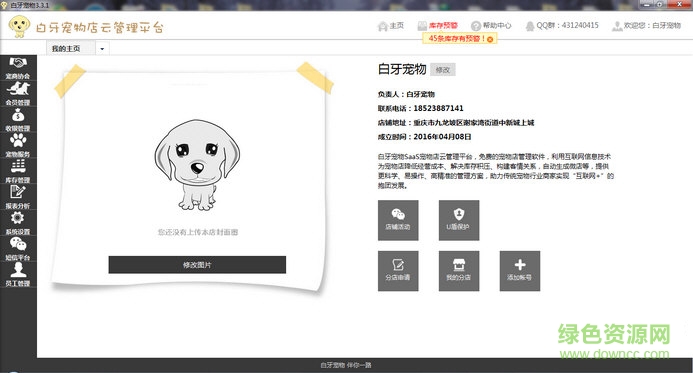The height and width of the screenshot is (373, 693).
Task: Open 库存管理 inventory sidebar item
Action: [18, 171]
